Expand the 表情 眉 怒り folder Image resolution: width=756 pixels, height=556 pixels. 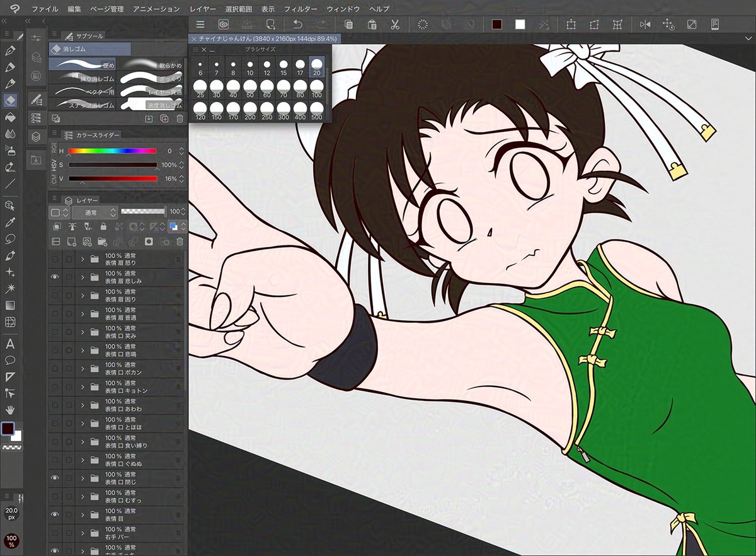(x=83, y=259)
